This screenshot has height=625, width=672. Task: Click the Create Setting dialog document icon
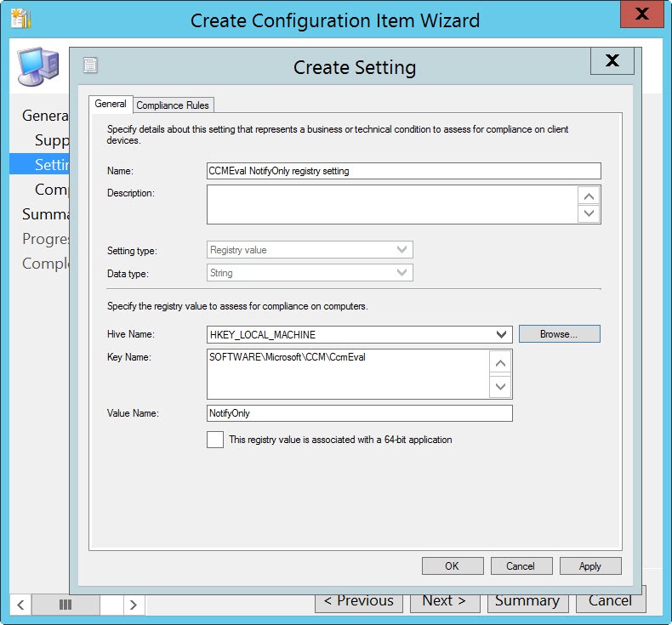[91, 65]
